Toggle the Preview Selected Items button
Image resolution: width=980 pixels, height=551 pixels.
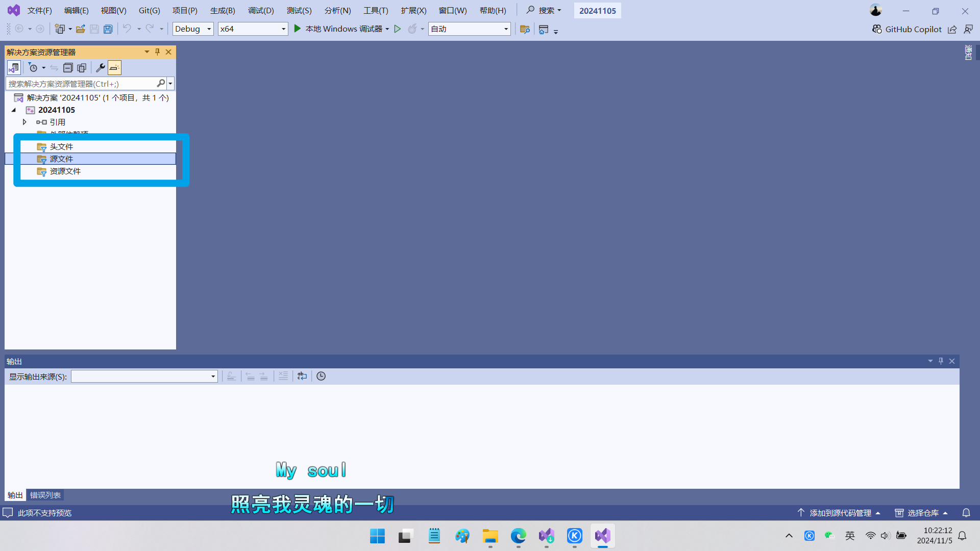[114, 68]
